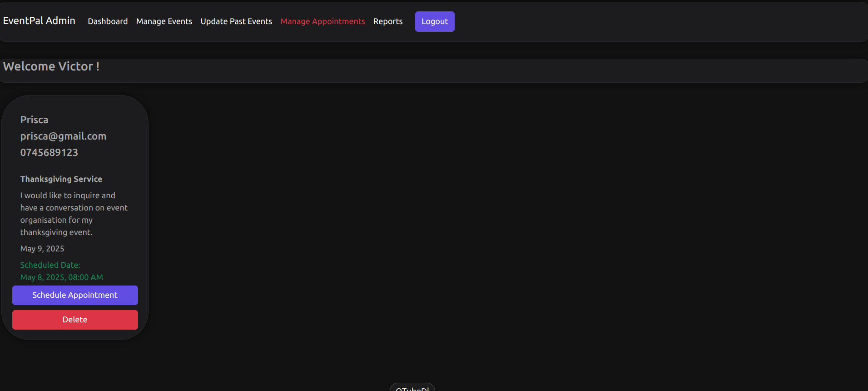This screenshot has height=391, width=868.
Task: Click the Schedule Appointment button
Action: [x=75, y=295]
